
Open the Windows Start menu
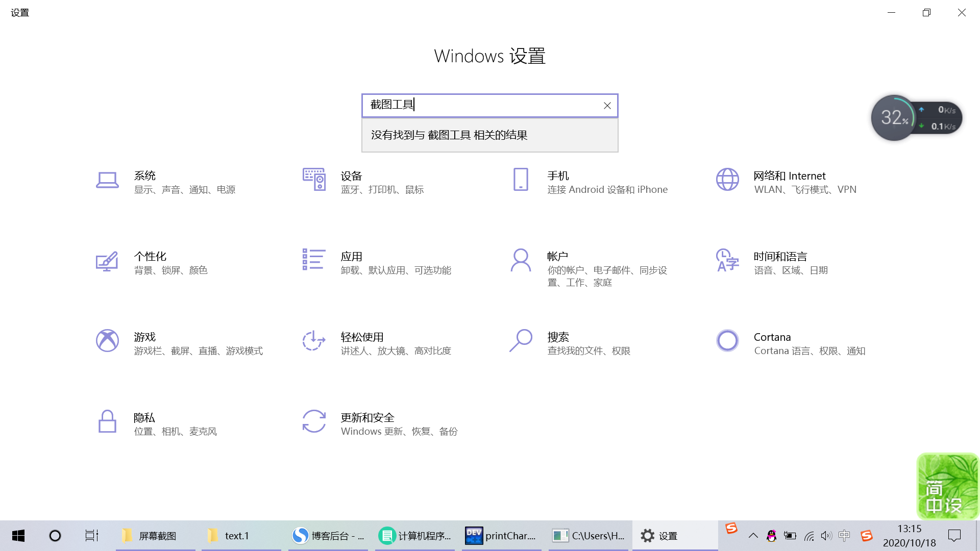(18, 536)
